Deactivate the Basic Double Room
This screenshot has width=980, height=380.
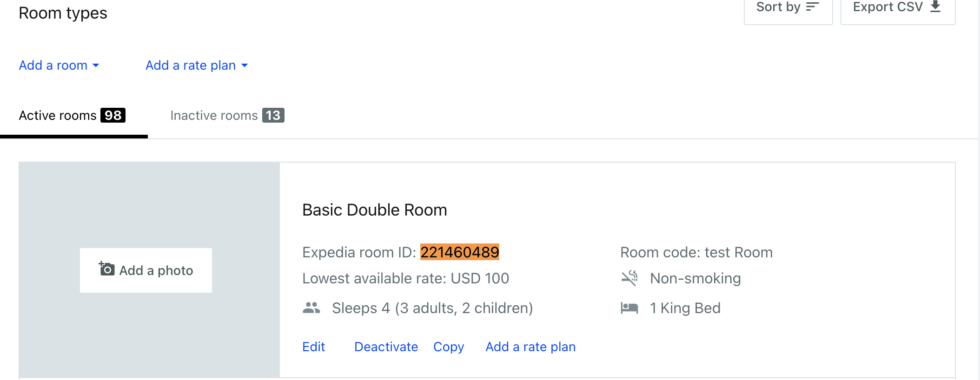point(386,347)
